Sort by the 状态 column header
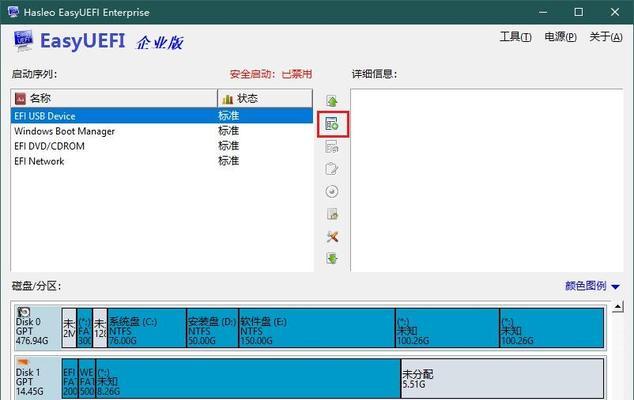The height and width of the screenshot is (400, 634). [x=265, y=98]
